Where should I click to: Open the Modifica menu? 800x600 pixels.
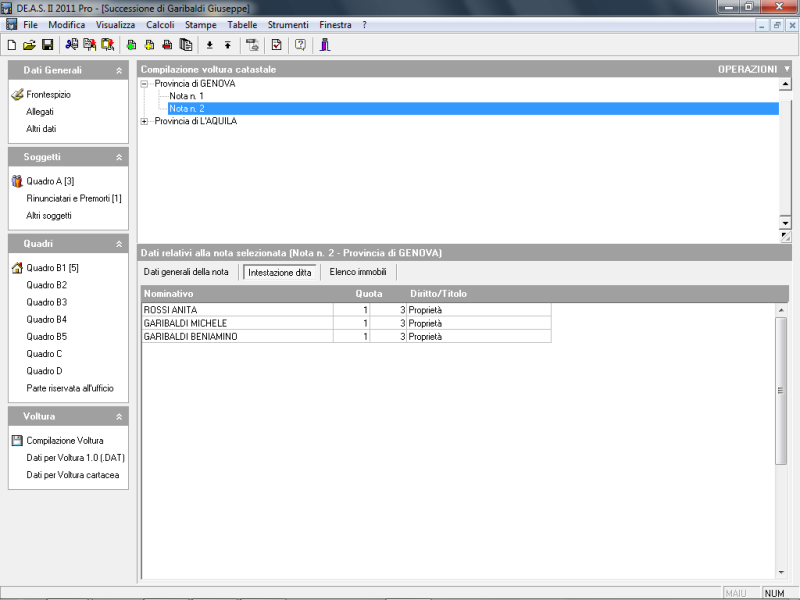(x=66, y=25)
